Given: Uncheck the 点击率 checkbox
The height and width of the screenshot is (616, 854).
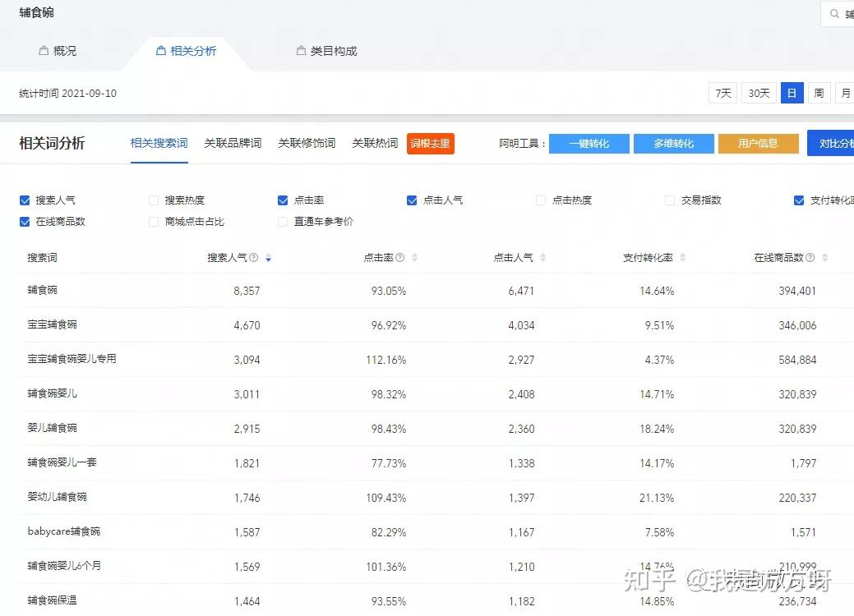Looking at the screenshot, I should [283, 200].
